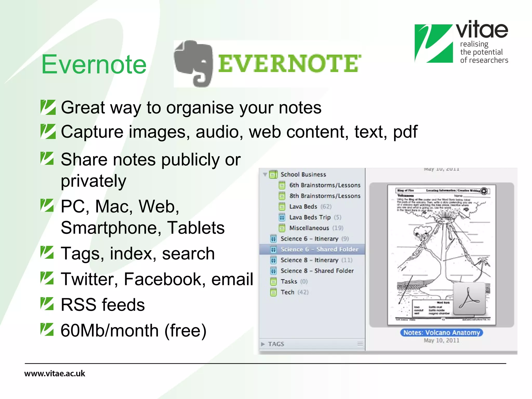Image resolution: width=532 pixels, height=399 pixels.
Task: Open the 6th Brainstorms/Lessons notebook
Action: [x=325, y=185]
